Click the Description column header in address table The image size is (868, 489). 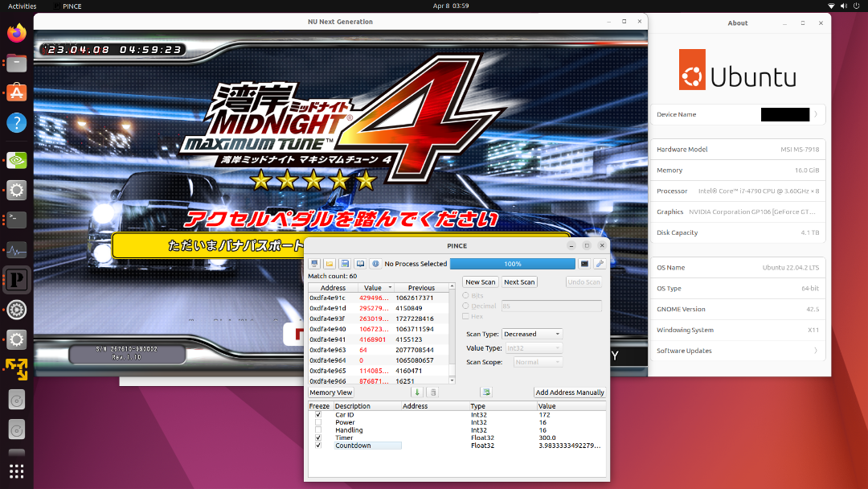(x=367, y=406)
